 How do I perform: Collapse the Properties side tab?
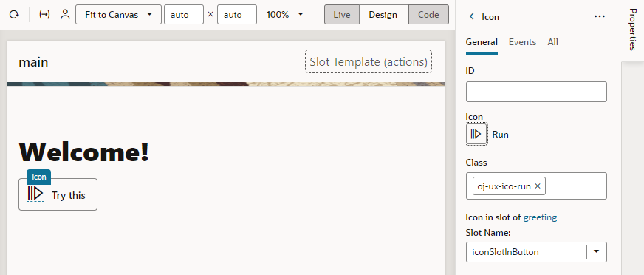click(x=632, y=30)
